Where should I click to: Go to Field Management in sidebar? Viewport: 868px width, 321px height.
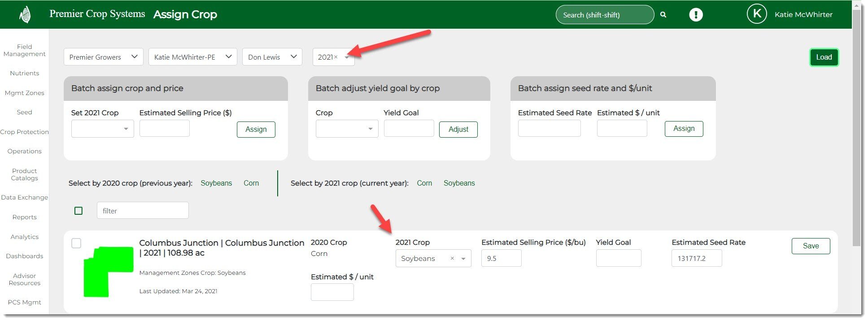coord(24,50)
